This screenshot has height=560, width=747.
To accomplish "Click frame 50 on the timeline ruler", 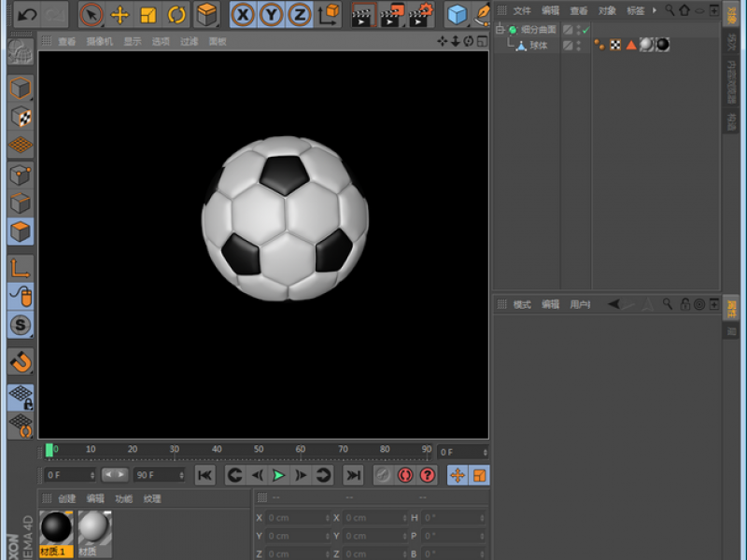I will click(x=259, y=450).
